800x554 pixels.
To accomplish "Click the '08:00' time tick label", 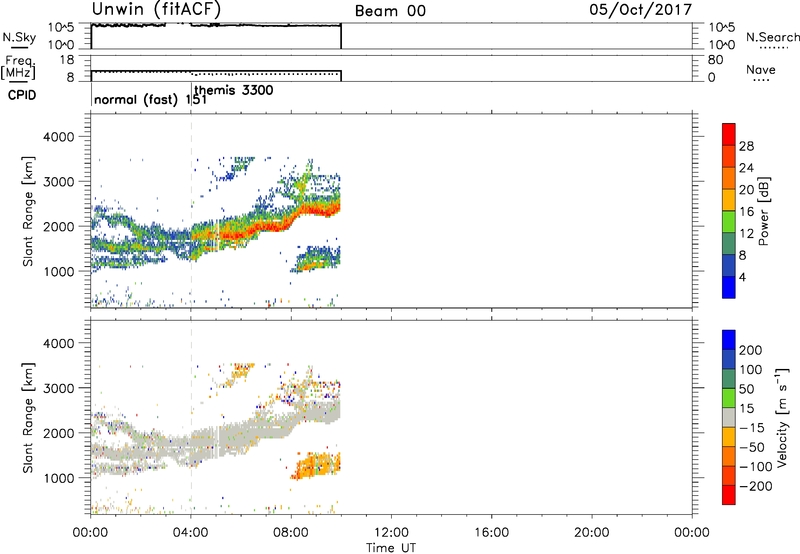I will click(x=291, y=533).
